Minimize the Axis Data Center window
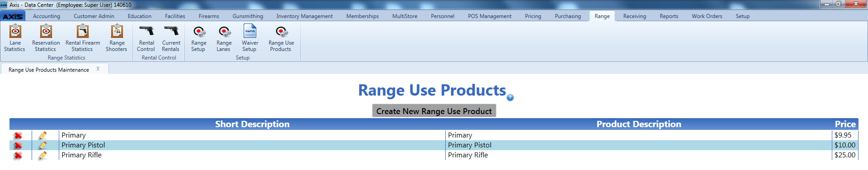Image resolution: width=868 pixels, height=170 pixels. pos(827,4)
